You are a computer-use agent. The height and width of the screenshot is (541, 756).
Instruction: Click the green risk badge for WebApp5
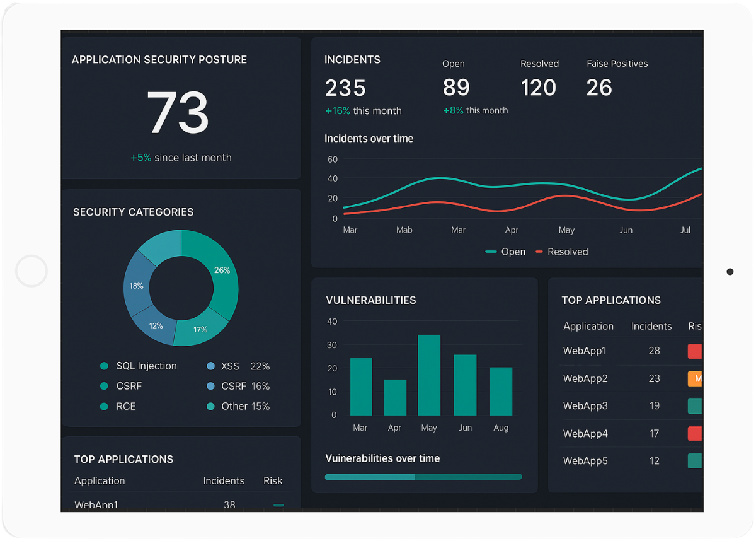pyautogui.click(x=695, y=461)
